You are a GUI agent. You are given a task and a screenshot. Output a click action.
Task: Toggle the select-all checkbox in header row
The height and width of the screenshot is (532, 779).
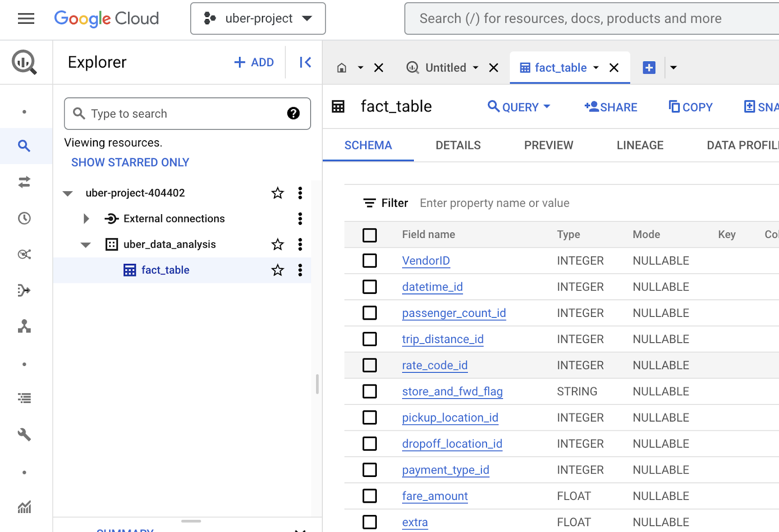(370, 235)
